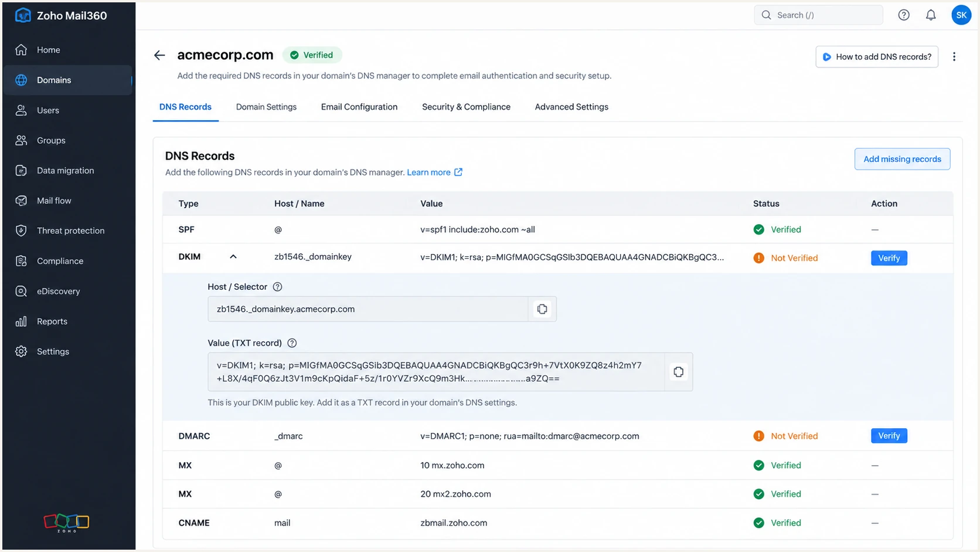Click the zb1546._domainkey host name

coord(313,257)
